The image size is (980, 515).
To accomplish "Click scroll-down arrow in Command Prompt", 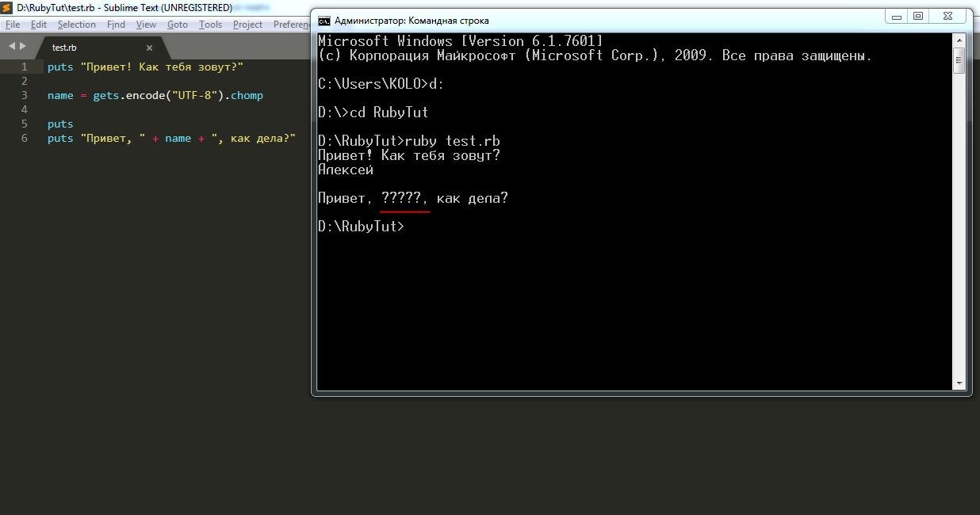I will (x=959, y=383).
